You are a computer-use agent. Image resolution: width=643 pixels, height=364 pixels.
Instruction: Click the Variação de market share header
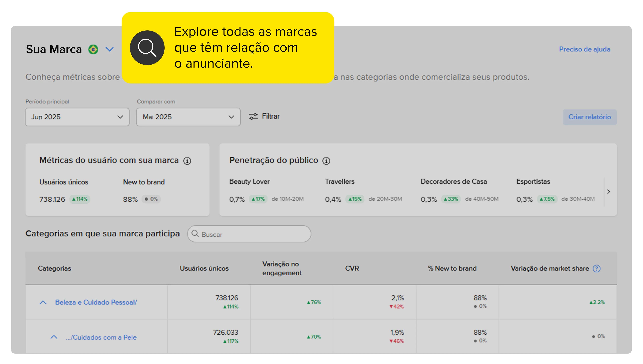tap(550, 268)
